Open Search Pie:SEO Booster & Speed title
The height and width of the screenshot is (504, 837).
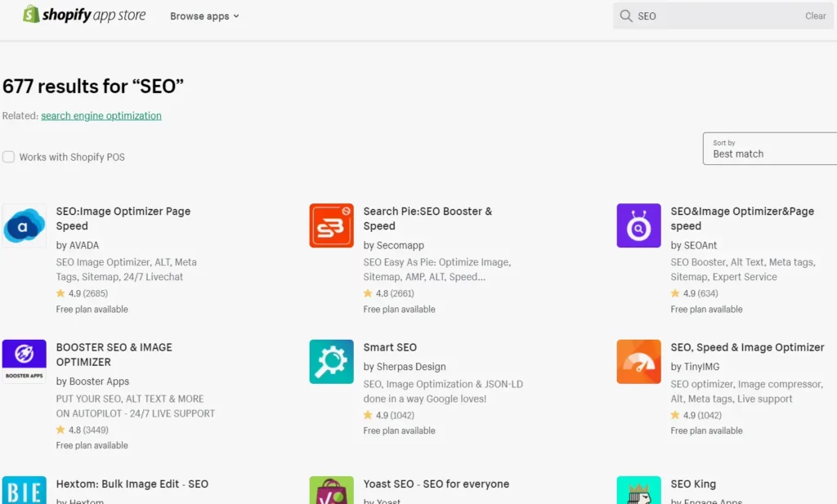(x=427, y=219)
